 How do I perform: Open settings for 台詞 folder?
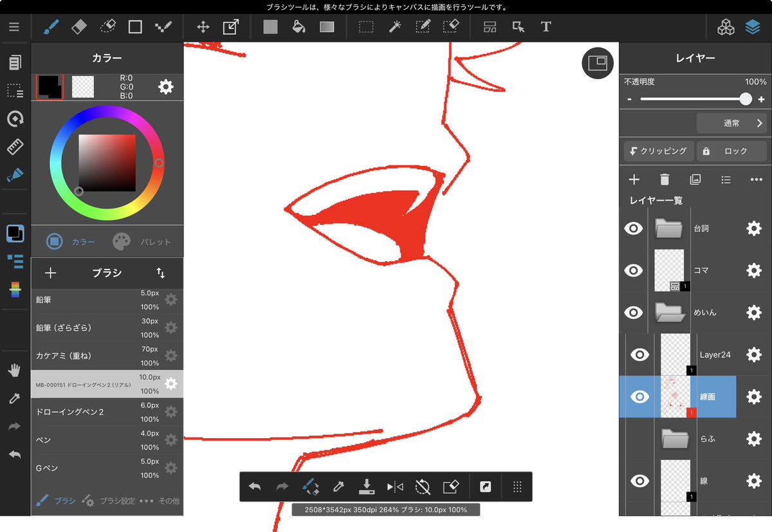[753, 228]
